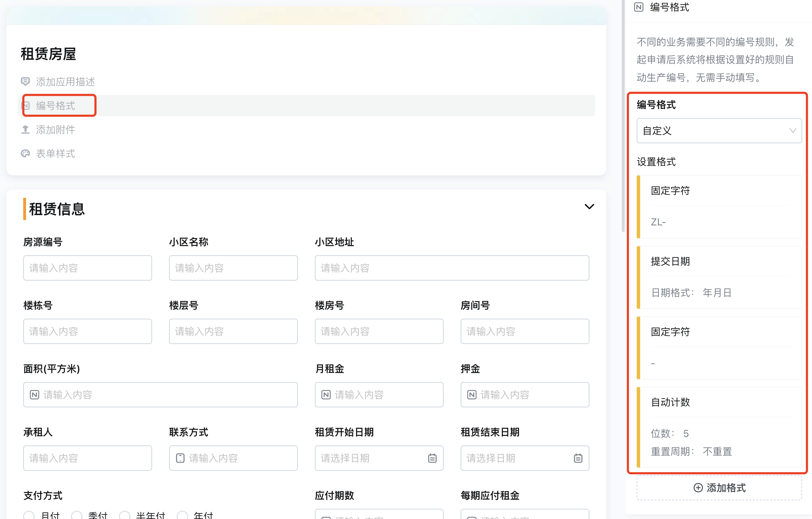812x519 pixels.
Task: Click the 应付期数 field label
Action: tap(335, 495)
